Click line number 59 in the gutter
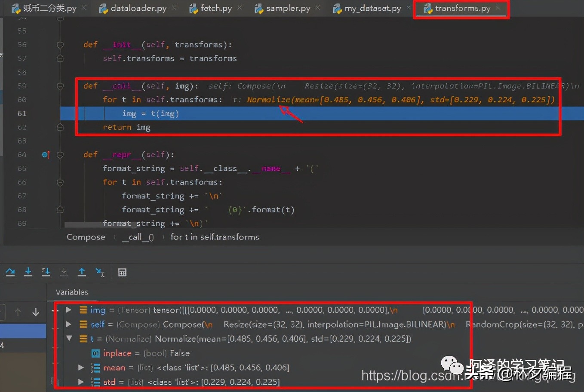Image resolution: width=584 pixels, height=392 pixels. [22, 86]
